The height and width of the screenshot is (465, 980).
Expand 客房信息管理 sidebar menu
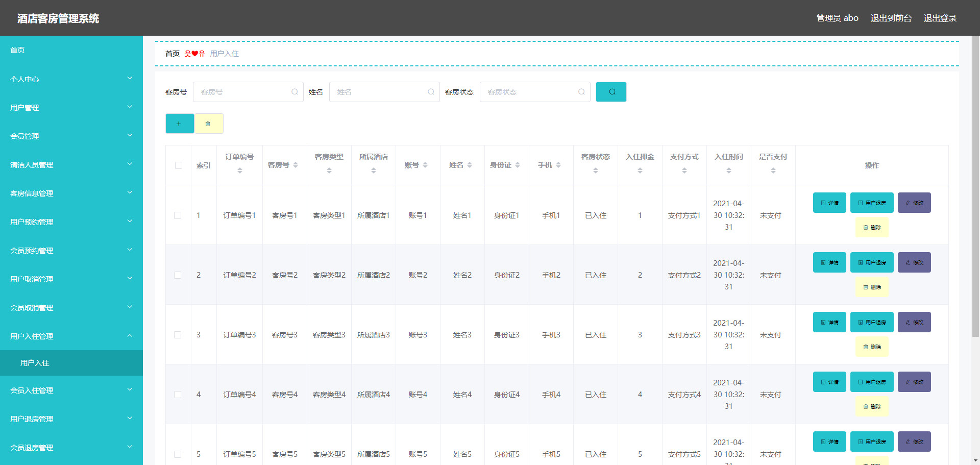pyautogui.click(x=71, y=193)
